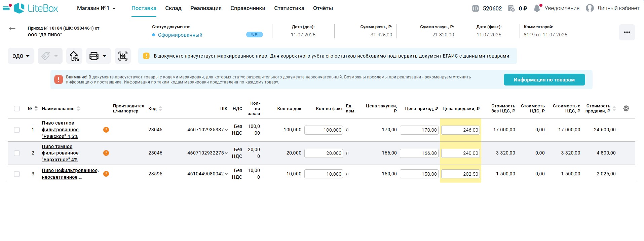Image resolution: width=644 pixels, height=241 pixels.
Task: Click the back arrow to leave document
Action: pos(12,29)
